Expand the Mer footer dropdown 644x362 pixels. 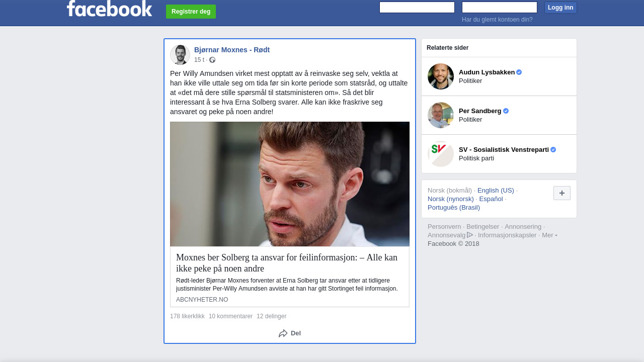[549, 235]
